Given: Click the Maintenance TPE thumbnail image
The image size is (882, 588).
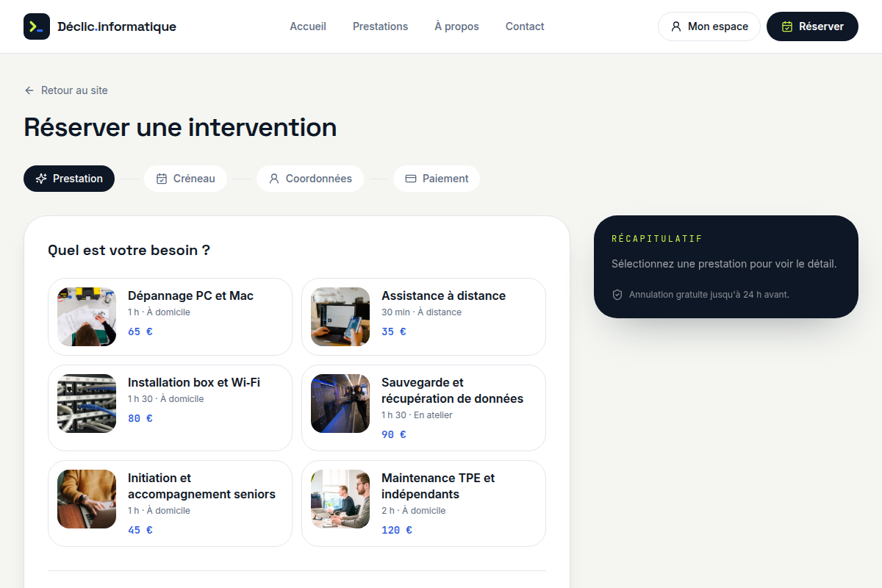Looking at the screenshot, I should [x=340, y=499].
